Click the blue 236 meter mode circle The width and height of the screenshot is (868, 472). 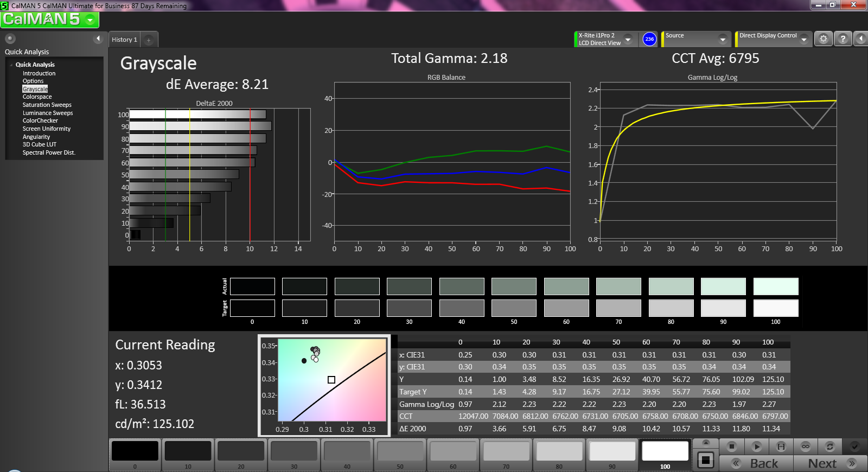click(649, 39)
